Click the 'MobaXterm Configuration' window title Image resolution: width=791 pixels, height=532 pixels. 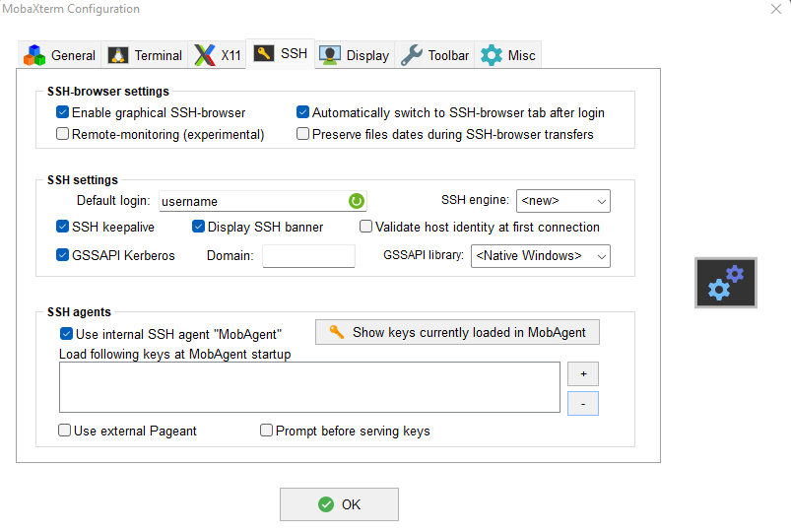coord(71,9)
